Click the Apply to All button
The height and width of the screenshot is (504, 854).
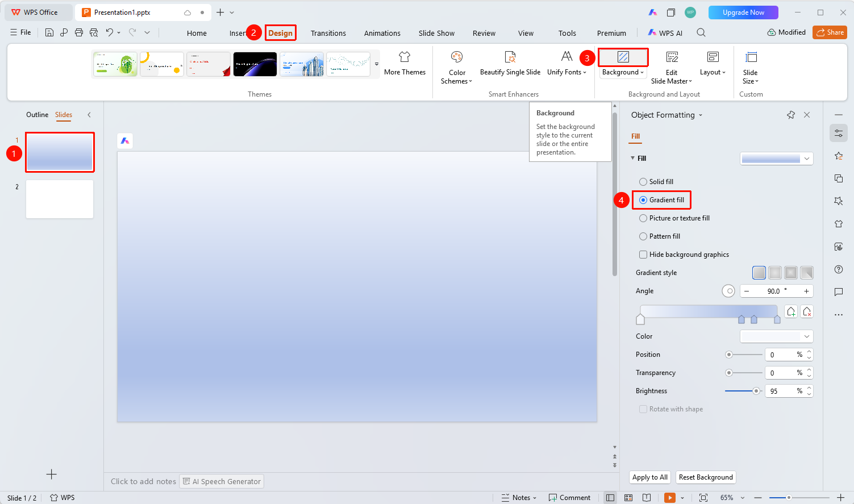(x=650, y=477)
